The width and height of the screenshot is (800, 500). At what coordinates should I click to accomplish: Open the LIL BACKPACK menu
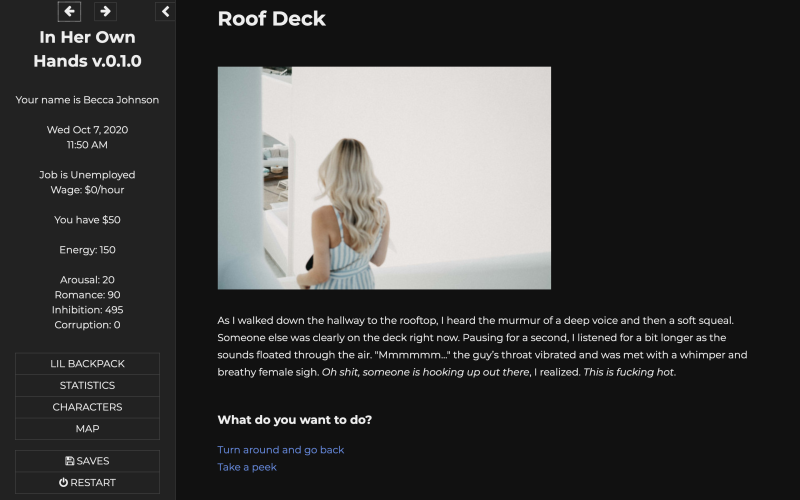87,364
